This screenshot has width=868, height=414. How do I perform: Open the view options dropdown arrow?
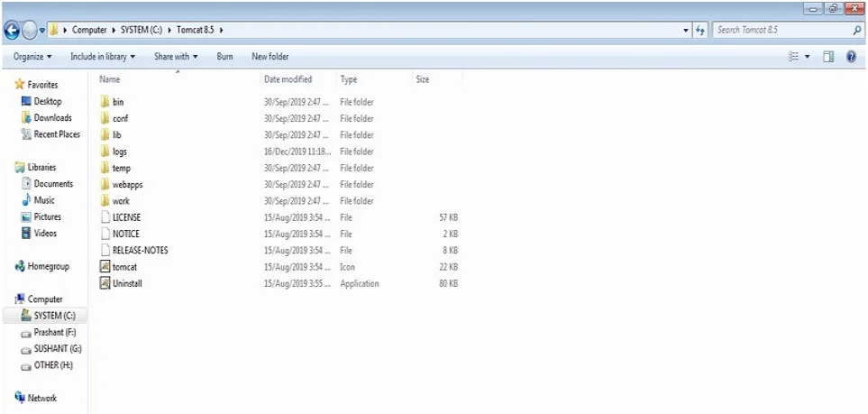pos(807,57)
